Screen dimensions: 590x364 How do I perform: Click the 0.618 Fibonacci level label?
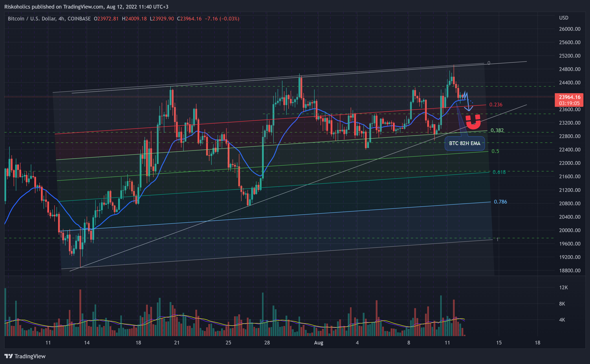pyautogui.click(x=499, y=172)
